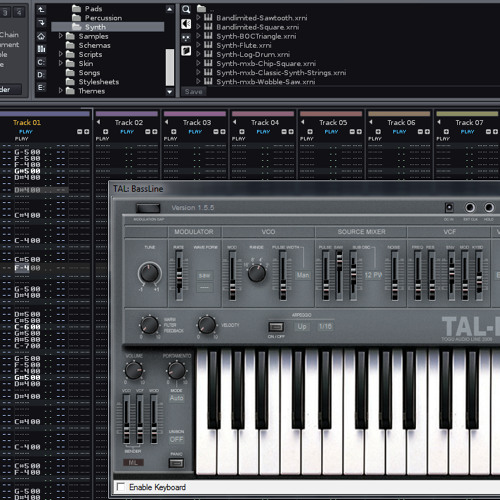500x500 pixels.
Task: Click the magnifier search icon in file list
Action: [186, 10]
